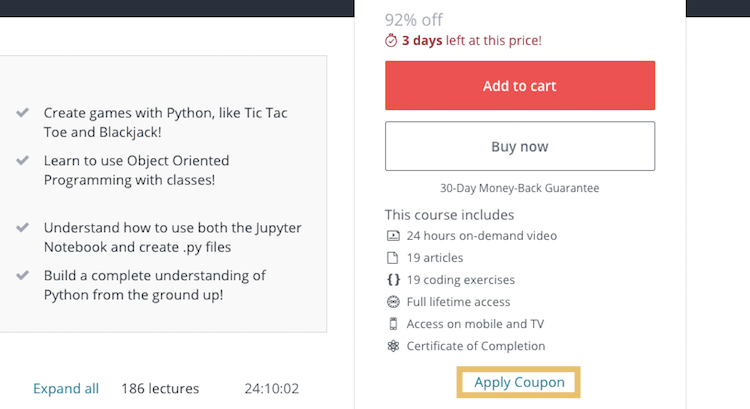Click the Buy now button
Image resolution: width=750 pixels, height=409 pixels.
tap(520, 146)
